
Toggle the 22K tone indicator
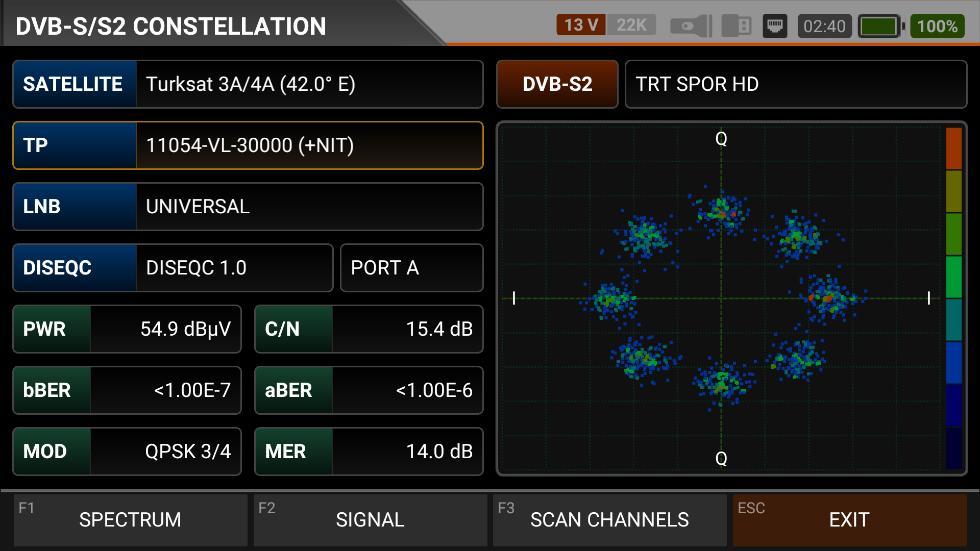click(x=631, y=25)
